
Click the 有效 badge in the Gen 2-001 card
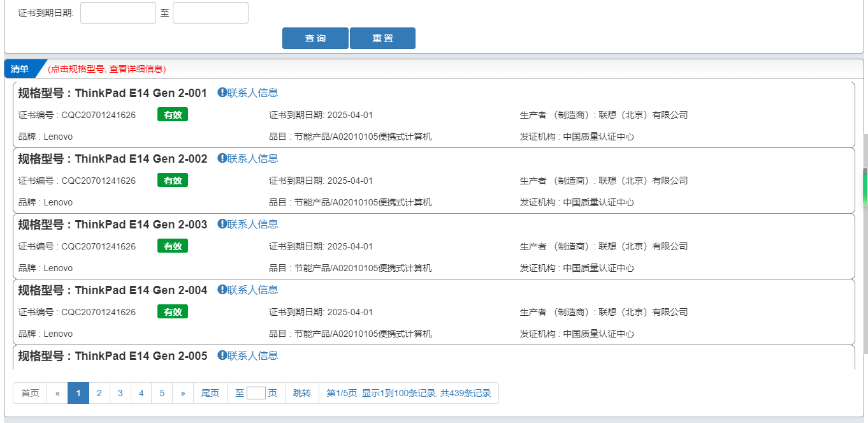click(x=173, y=115)
